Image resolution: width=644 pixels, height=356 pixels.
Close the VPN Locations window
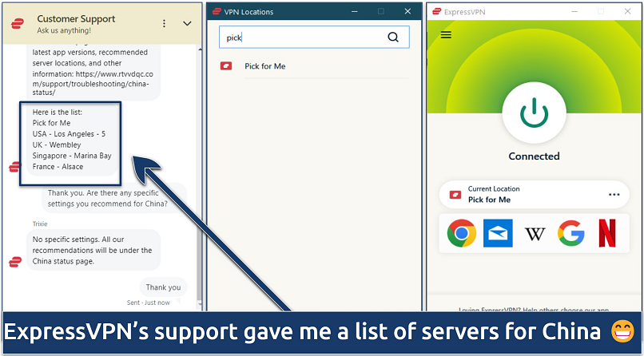coord(408,11)
